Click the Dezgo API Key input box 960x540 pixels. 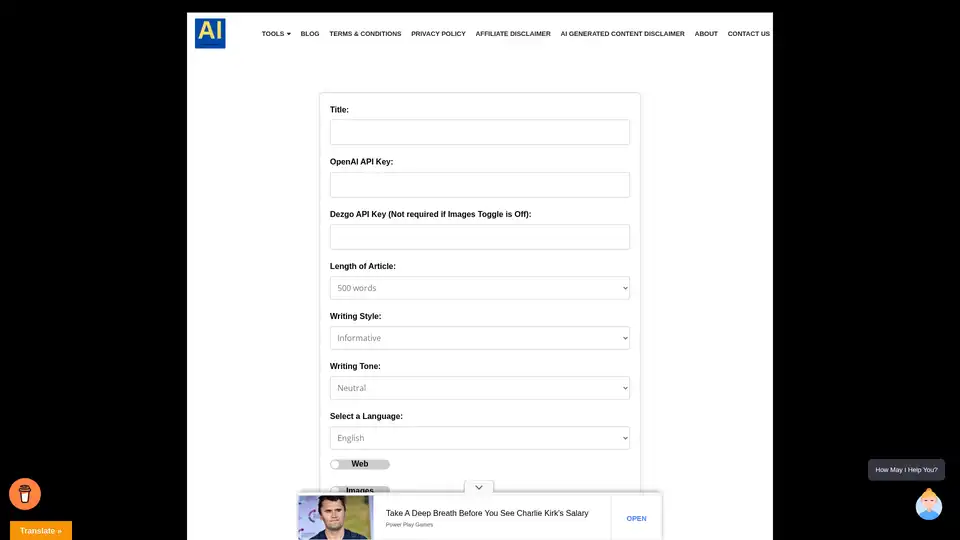(x=479, y=237)
